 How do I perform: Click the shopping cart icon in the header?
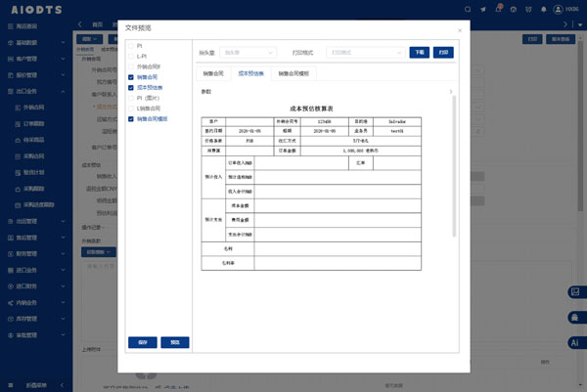[x=528, y=10]
